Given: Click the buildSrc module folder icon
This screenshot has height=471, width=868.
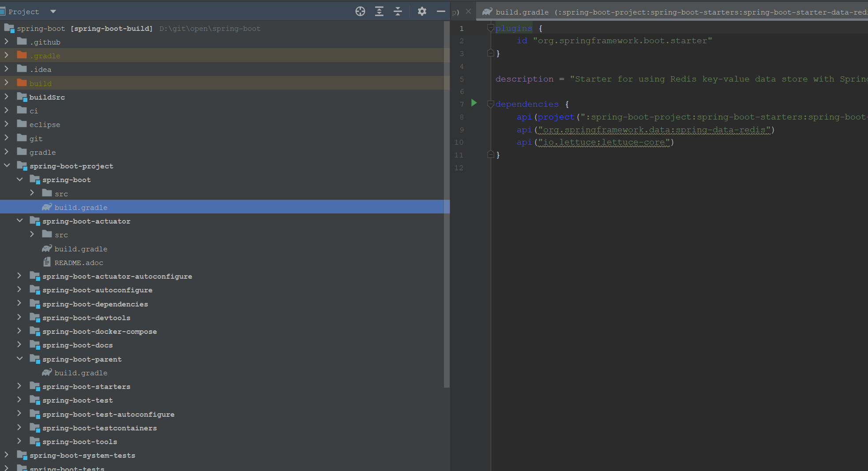Looking at the screenshot, I should (x=22, y=97).
